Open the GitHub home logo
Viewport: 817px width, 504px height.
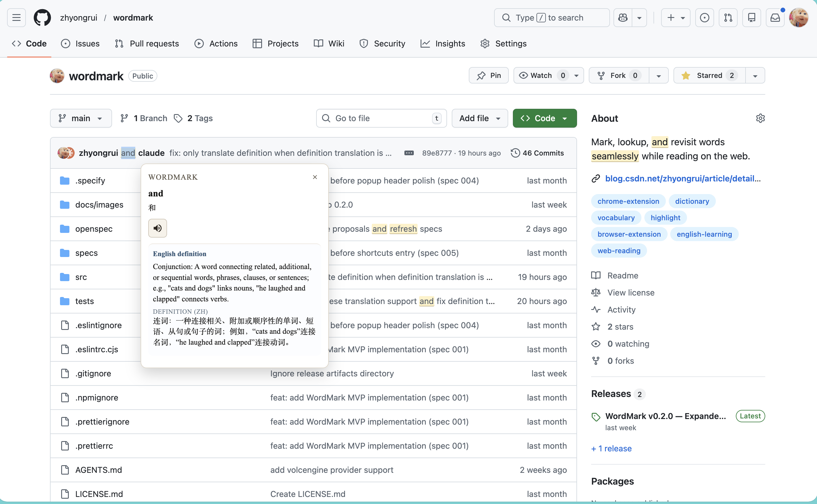click(x=42, y=18)
